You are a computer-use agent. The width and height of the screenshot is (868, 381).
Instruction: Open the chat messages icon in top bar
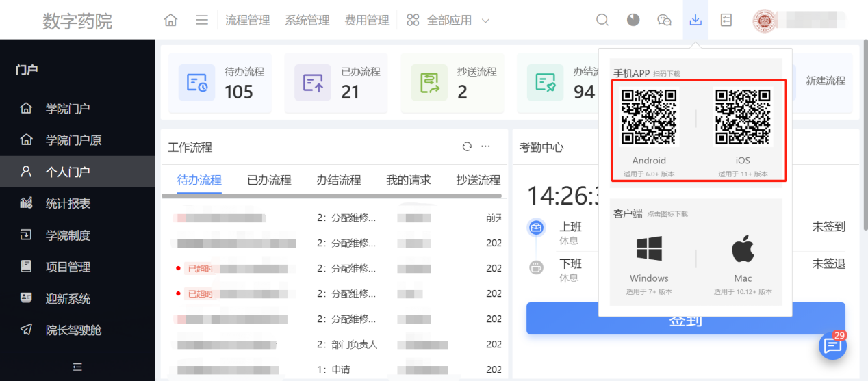[x=664, y=21]
